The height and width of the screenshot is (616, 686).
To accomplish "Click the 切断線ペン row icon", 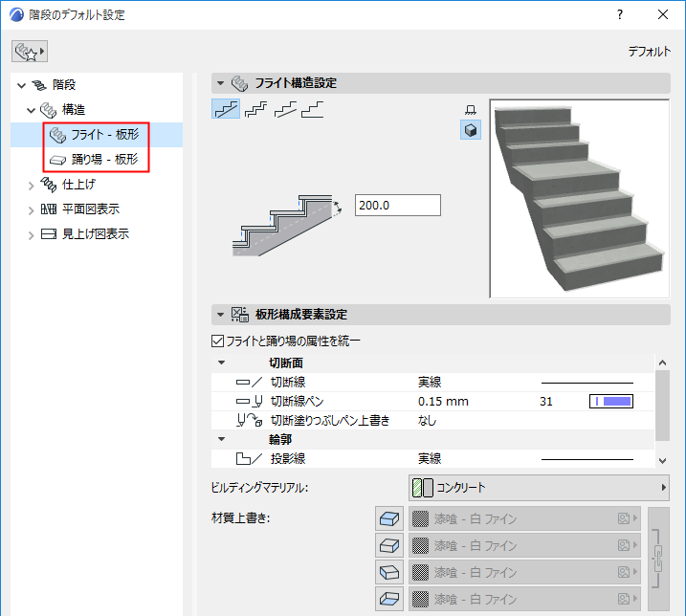I will pyautogui.click(x=249, y=401).
